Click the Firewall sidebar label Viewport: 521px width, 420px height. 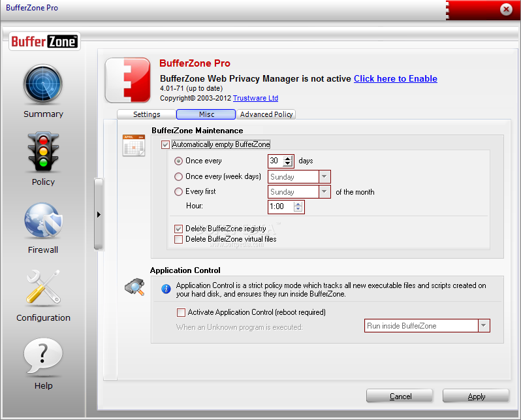click(x=43, y=250)
